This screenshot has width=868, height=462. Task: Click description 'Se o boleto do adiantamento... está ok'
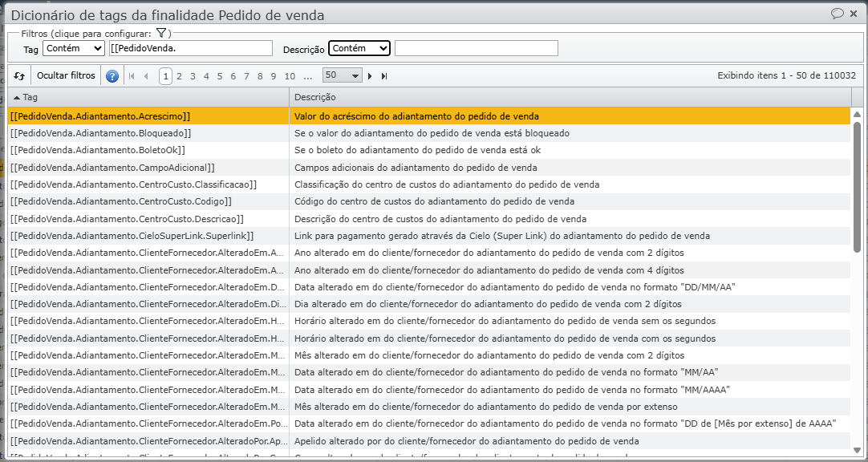pyautogui.click(x=417, y=151)
